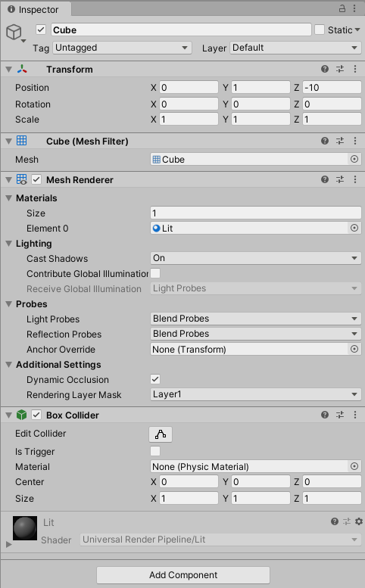The height and width of the screenshot is (588, 365).
Task: Open Physic Material object picker
Action: pos(354,466)
